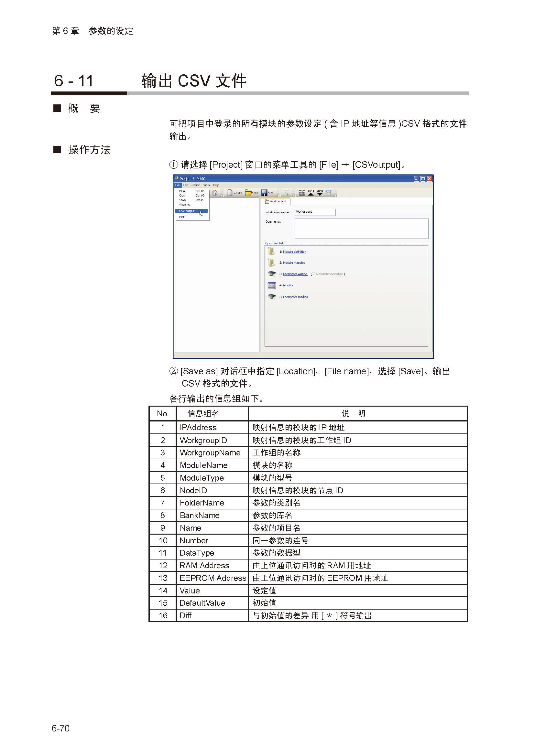
Task: Click the '6-70' page number
Action: click(x=60, y=728)
